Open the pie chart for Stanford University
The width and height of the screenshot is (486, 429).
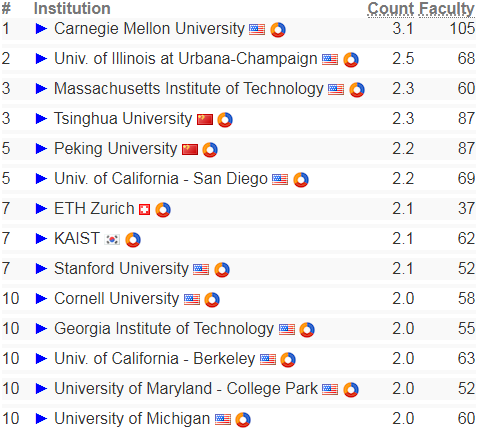click(222, 270)
